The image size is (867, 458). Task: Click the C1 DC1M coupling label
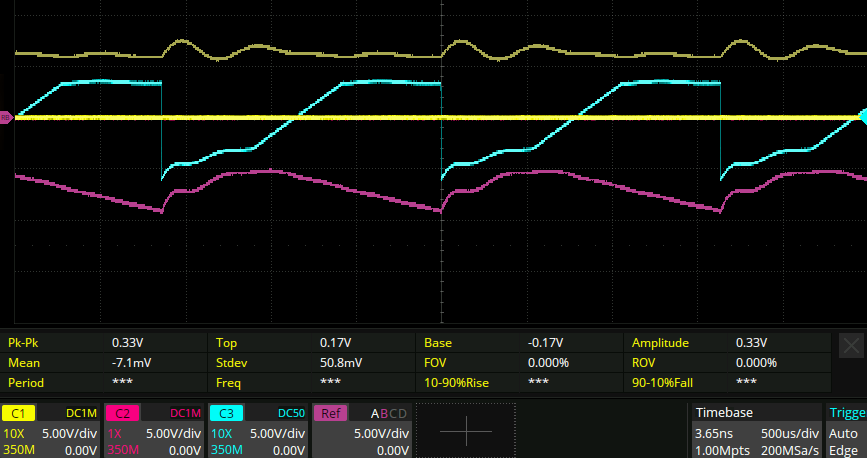tap(82, 413)
